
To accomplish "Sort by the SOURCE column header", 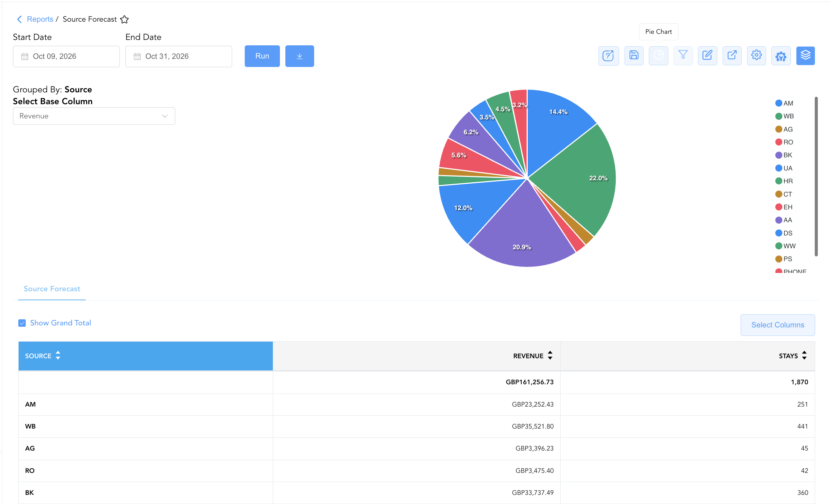I will click(42, 356).
